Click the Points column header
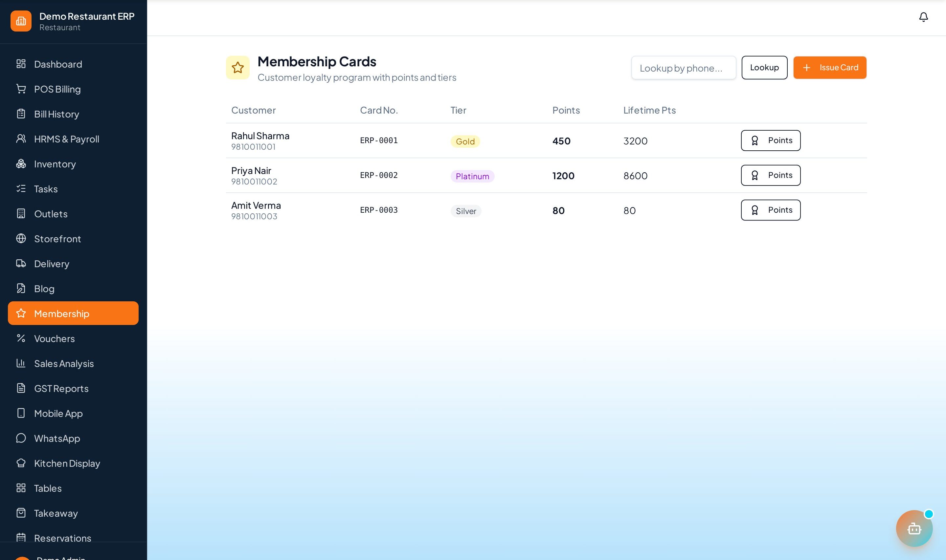Screen dimensions: 946x560 [566, 110]
